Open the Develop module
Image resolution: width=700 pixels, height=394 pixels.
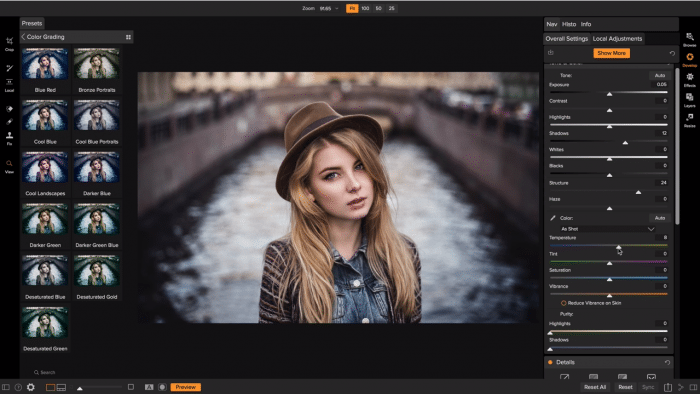(689, 60)
